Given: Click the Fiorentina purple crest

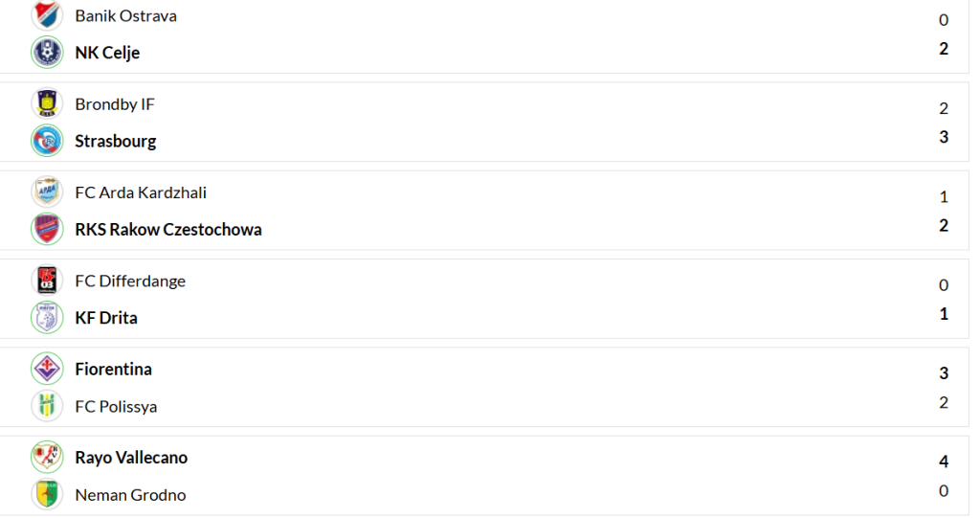Looking at the screenshot, I should pyautogui.click(x=46, y=369).
